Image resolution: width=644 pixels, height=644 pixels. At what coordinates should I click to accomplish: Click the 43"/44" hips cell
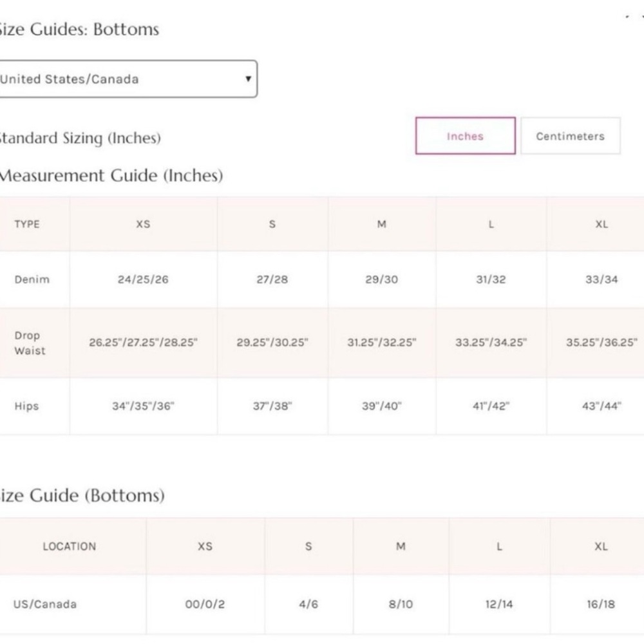(x=601, y=406)
